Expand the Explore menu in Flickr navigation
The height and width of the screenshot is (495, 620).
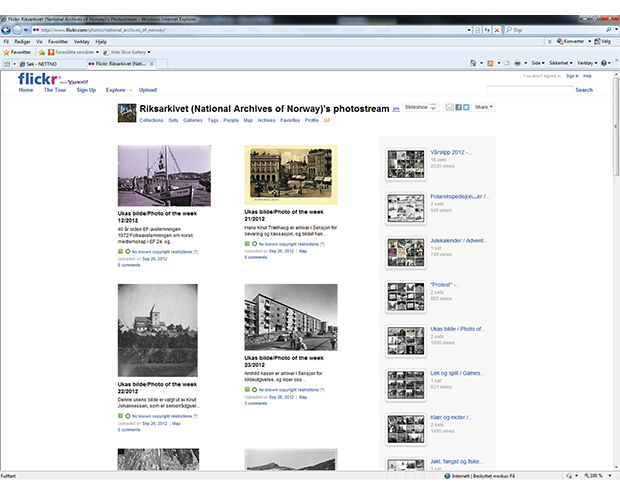click(117, 90)
